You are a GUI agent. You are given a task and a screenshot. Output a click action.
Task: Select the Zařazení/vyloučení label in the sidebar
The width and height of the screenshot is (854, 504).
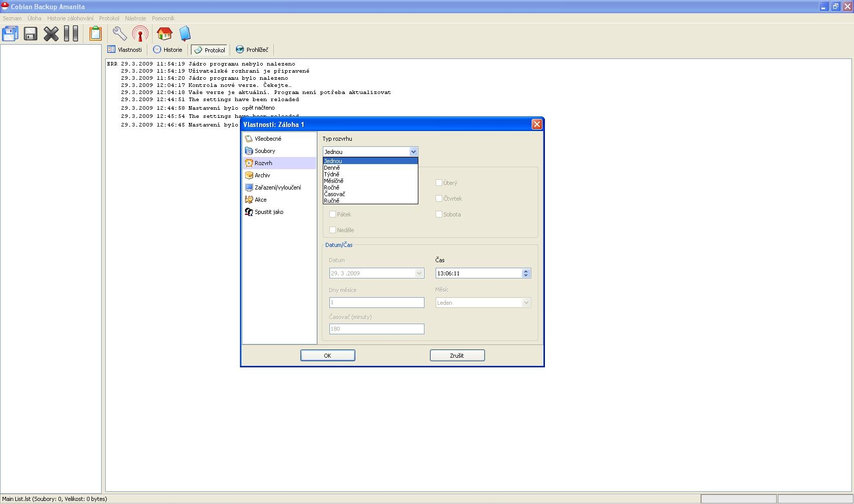[278, 187]
